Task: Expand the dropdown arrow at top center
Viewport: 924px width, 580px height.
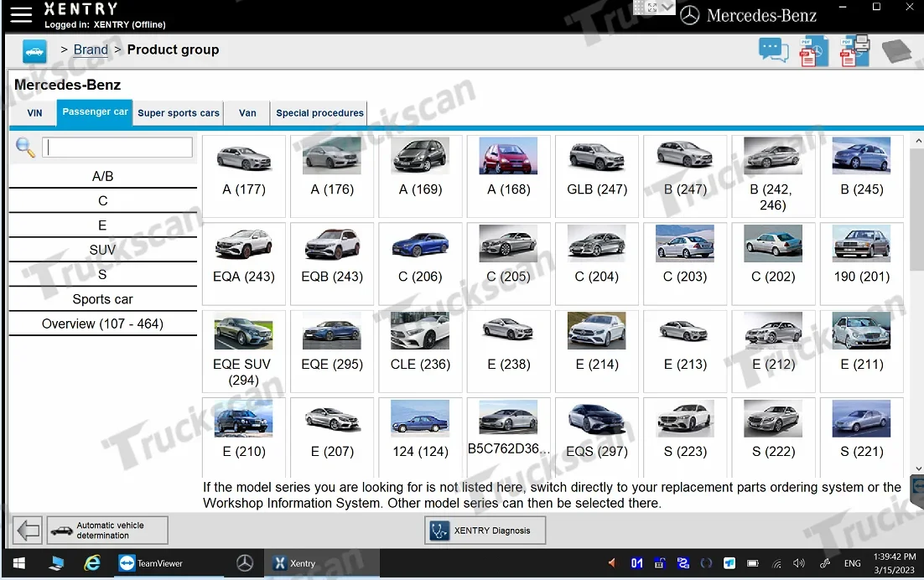Action: [668, 8]
